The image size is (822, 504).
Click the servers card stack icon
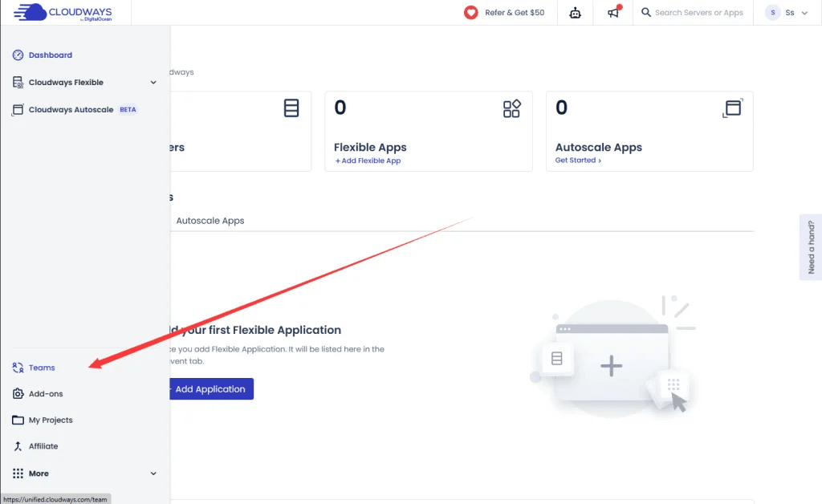[291, 108]
